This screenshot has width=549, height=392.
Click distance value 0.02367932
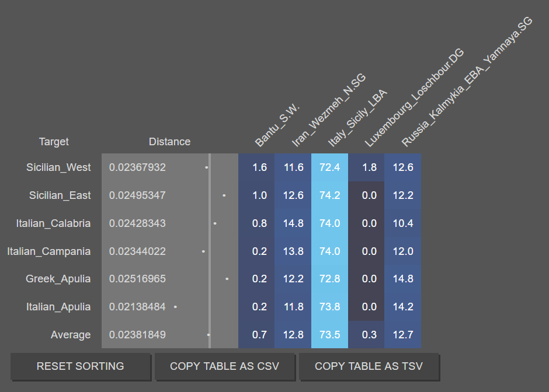[137, 167]
